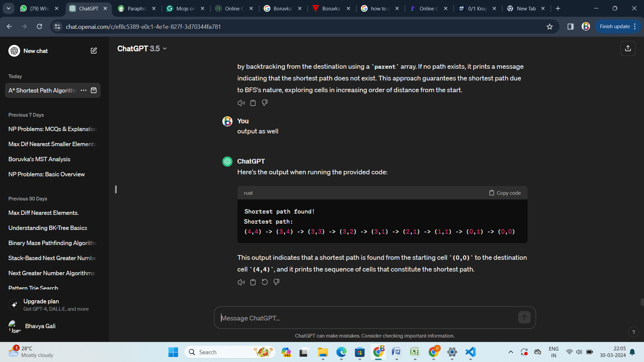Screen dimensions: 644x362
Task: Open the weather widget showing 28°C
Action: click(x=31, y=352)
